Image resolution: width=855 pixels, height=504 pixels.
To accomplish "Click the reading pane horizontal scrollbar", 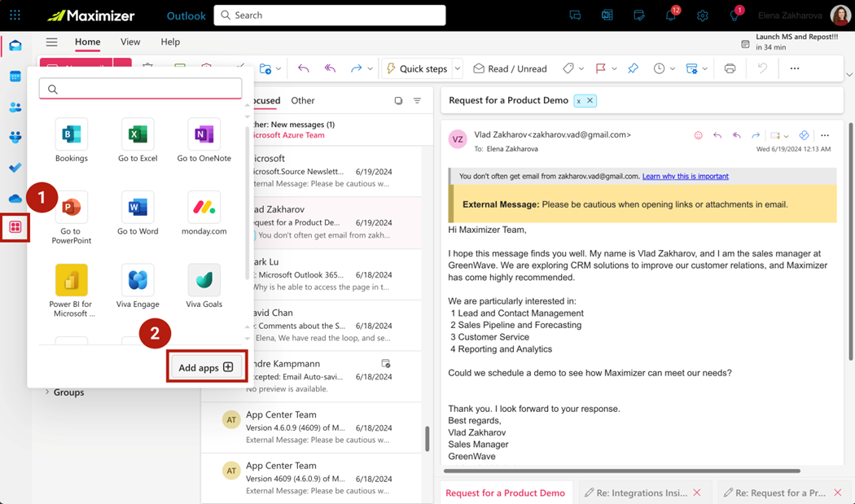I will pos(621,470).
